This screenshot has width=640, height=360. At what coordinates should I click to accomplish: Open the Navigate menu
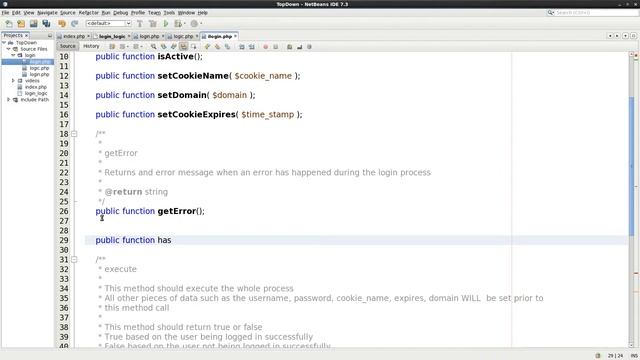tap(47, 13)
